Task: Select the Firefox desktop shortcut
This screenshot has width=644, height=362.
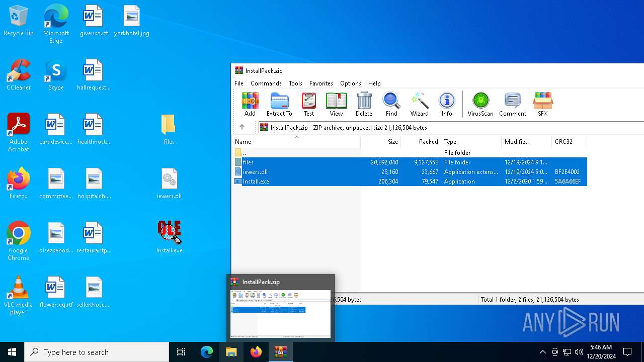Action: click(x=19, y=184)
